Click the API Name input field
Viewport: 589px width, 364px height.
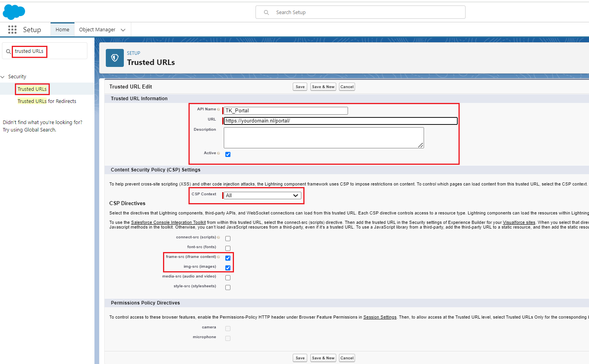point(286,111)
